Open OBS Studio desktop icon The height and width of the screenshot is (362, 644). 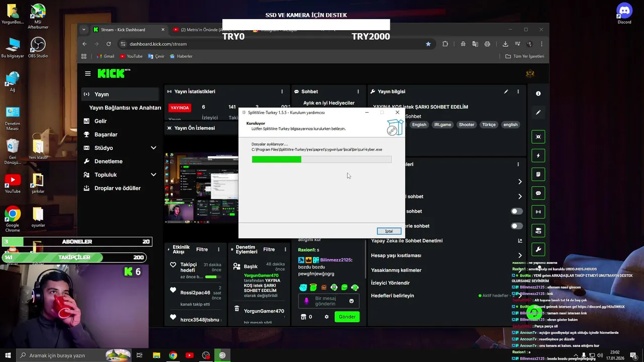coord(38,48)
